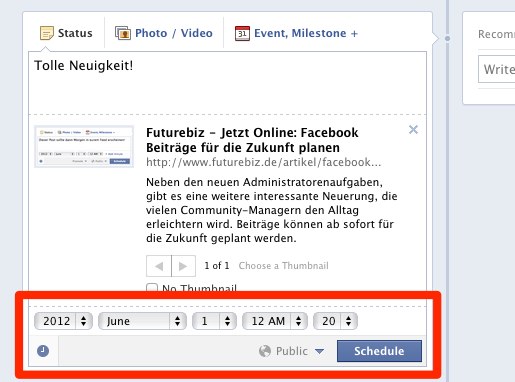Image resolution: width=515 pixels, height=382 pixels.
Task: Remove the link preview with the X
Action: [x=413, y=129]
